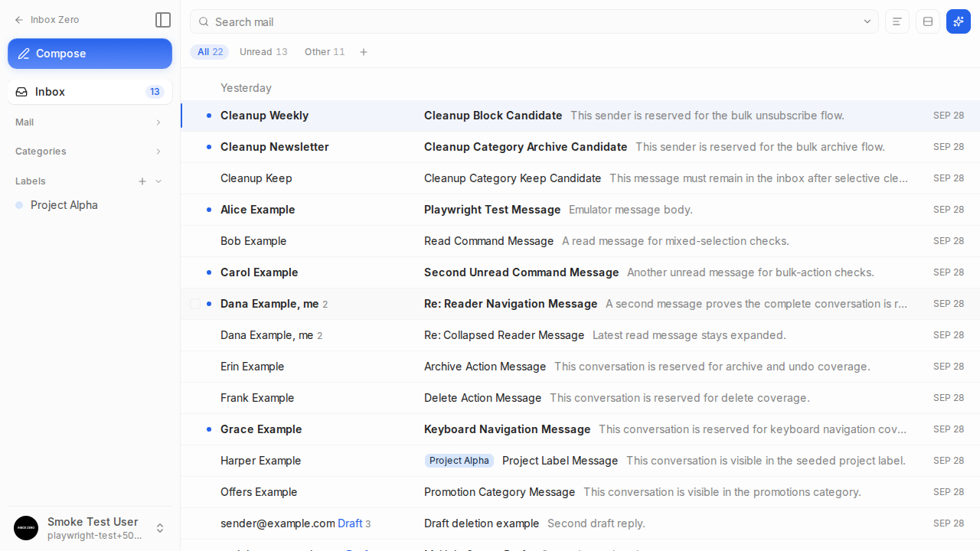
Task: Add a new inbox tab with the plus icon
Action: (x=364, y=52)
